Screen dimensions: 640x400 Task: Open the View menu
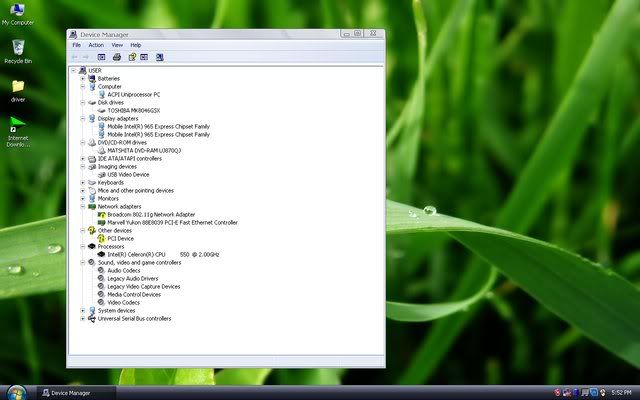point(117,45)
